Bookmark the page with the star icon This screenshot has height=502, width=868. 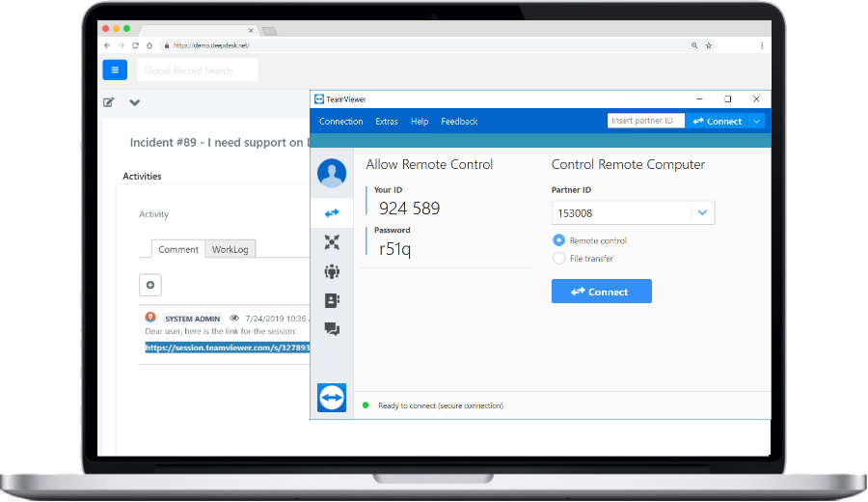click(709, 45)
